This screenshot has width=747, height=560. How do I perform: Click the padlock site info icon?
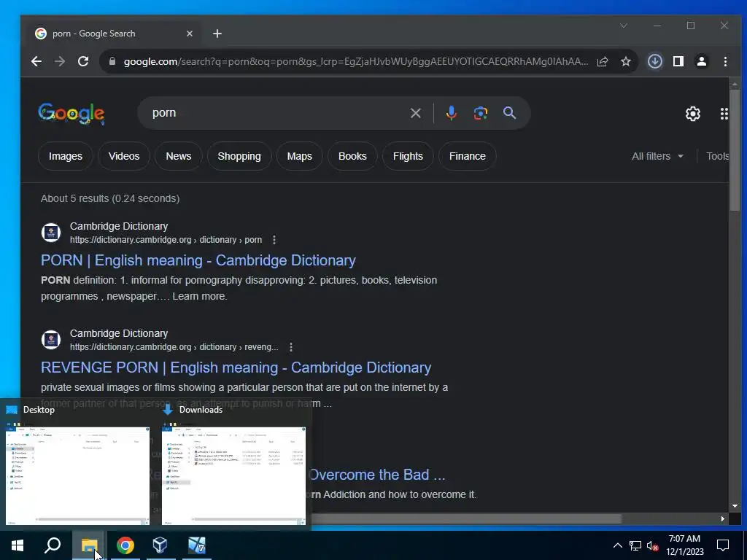112,61
